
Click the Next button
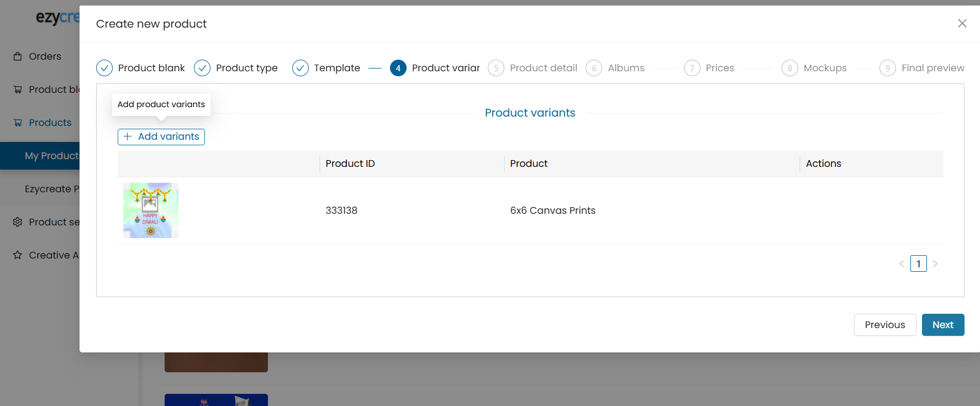click(943, 325)
